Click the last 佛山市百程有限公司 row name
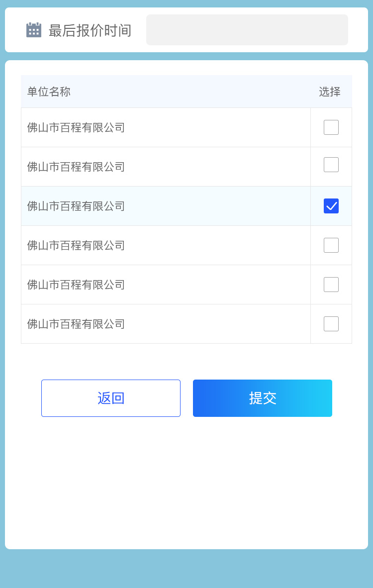Screen dimensions: 373x588 tap(76, 324)
